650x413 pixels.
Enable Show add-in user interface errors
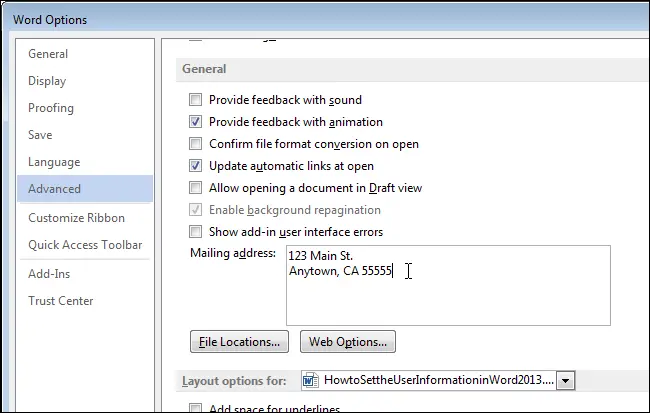(195, 231)
